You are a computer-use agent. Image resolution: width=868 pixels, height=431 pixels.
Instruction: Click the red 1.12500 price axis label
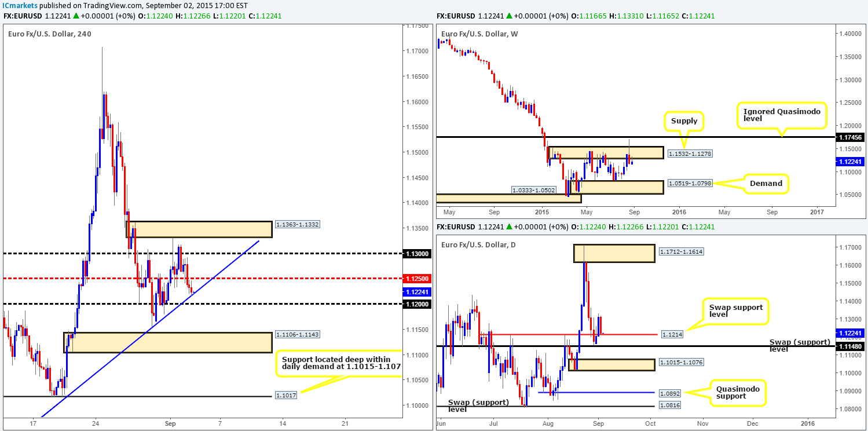[x=417, y=279]
